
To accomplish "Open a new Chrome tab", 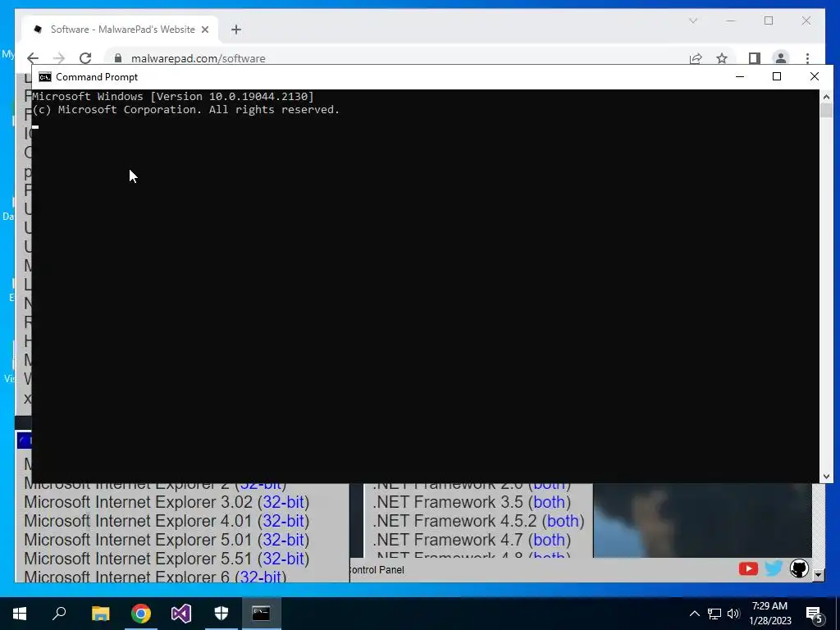I will [x=236, y=30].
